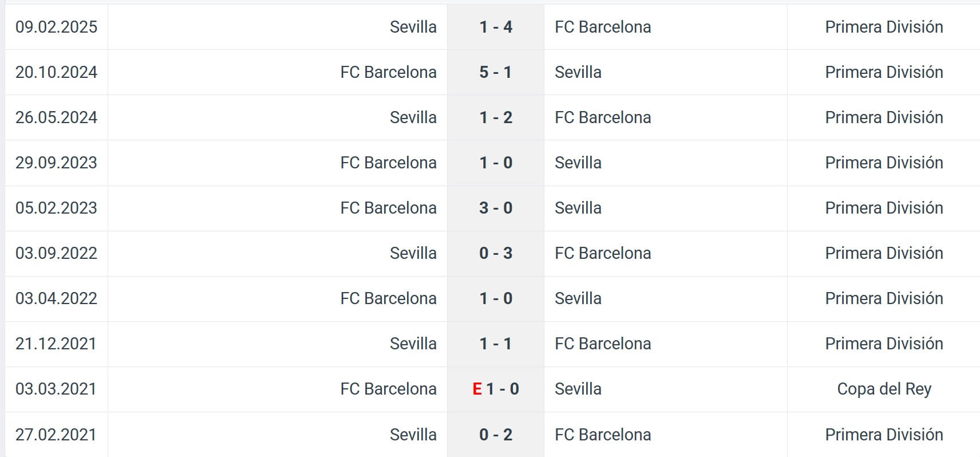Click FC Barcelona home team on 20.10.2024

[388, 72]
